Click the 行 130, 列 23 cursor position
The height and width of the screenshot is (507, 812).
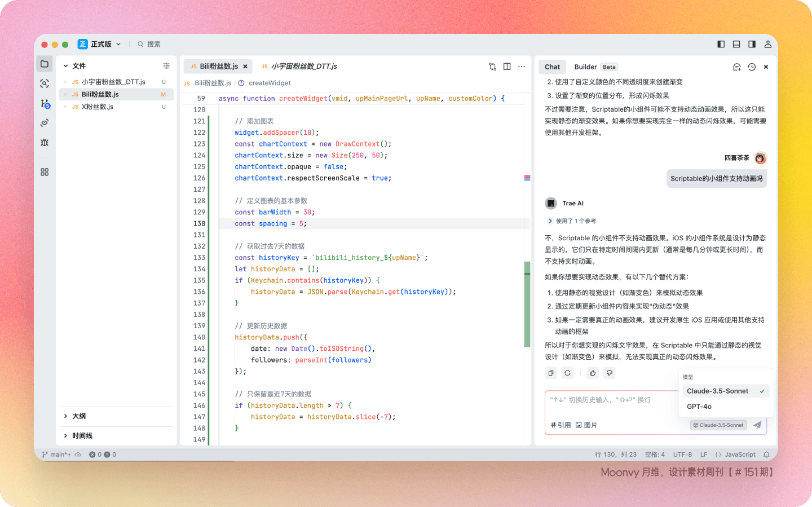click(x=616, y=455)
